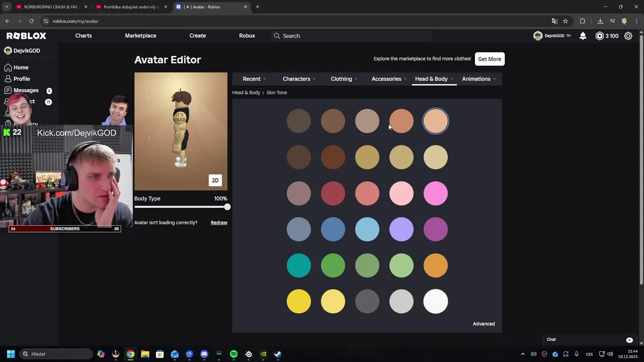644x362 pixels.
Task: Open Discord from the taskbar
Action: coord(204,354)
